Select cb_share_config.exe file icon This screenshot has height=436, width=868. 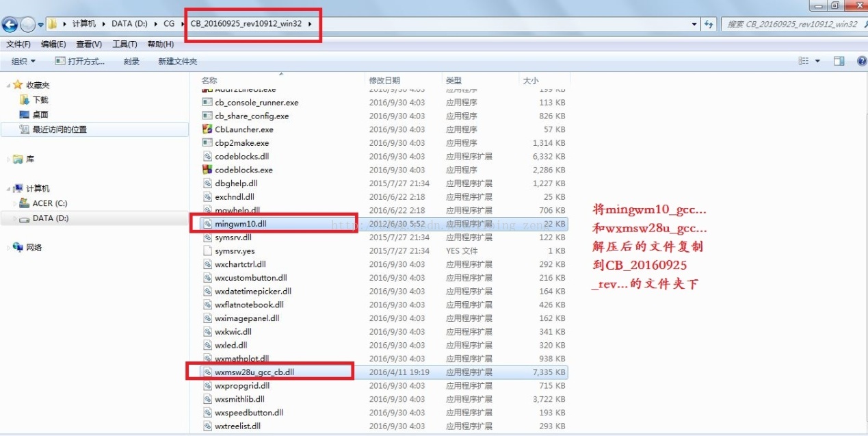coord(208,116)
